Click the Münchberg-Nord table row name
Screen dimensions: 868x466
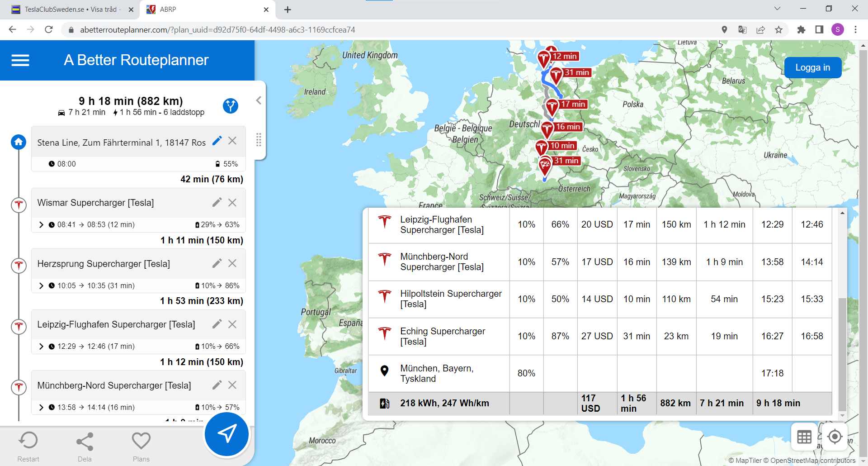(442, 262)
